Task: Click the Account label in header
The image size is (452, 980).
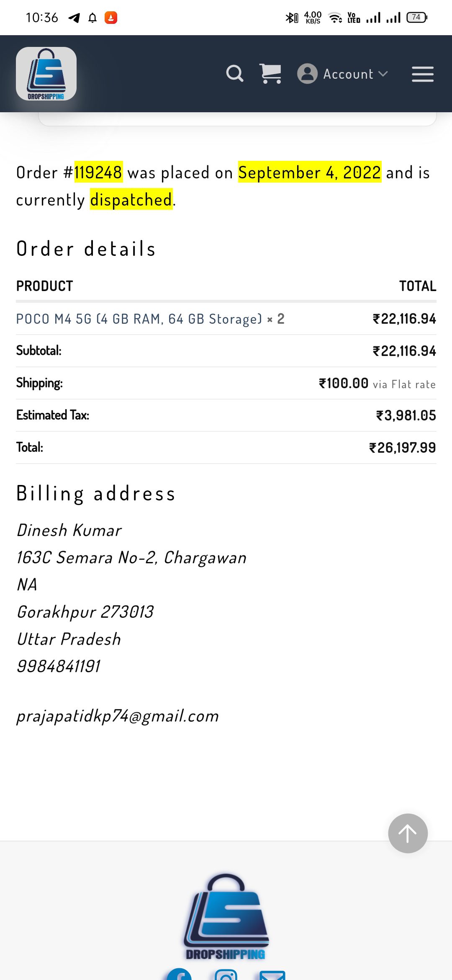Action: tap(348, 74)
